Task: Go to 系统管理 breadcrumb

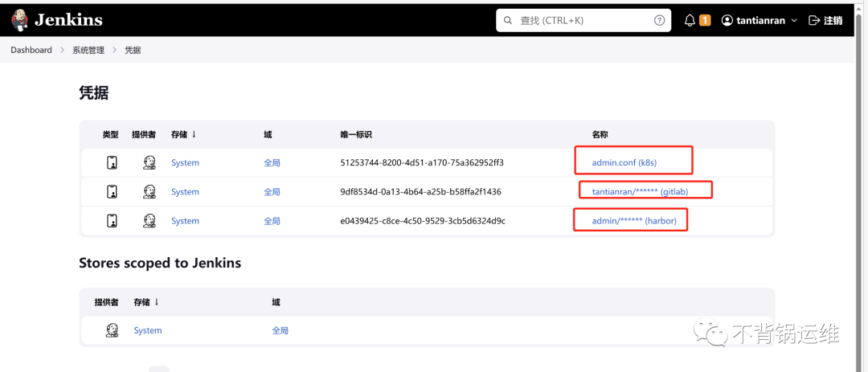Action: click(88, 50)
